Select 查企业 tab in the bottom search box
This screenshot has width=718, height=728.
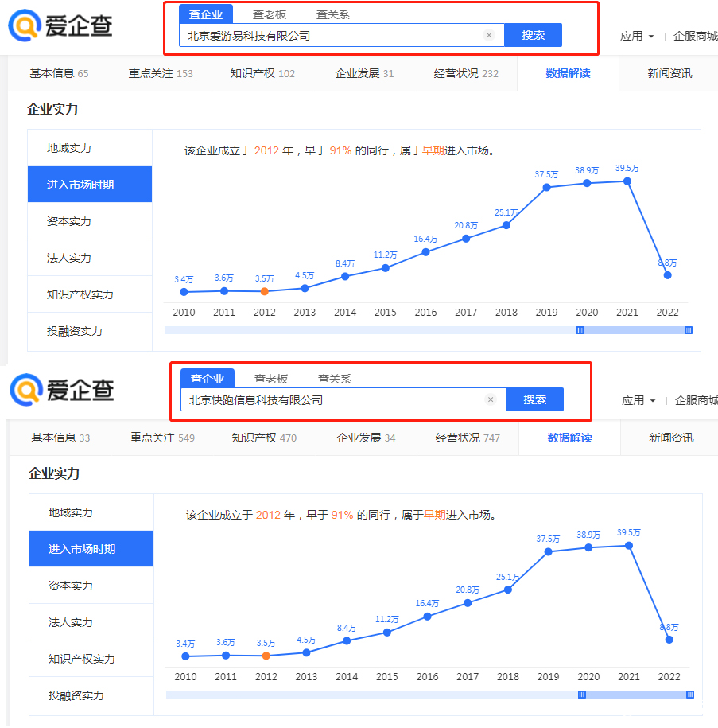208,379
